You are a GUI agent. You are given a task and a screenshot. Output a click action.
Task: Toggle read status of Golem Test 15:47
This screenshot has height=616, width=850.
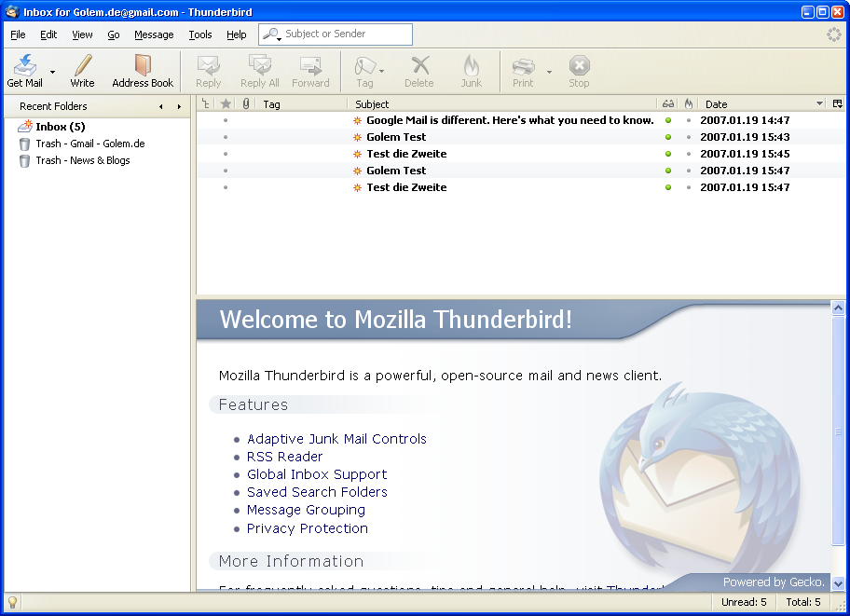(668, 171)
